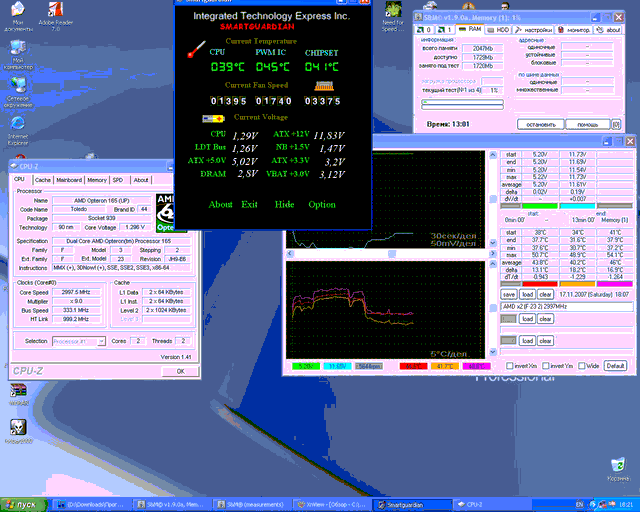This screenshot has height=512, width=640.
Task: Click down arrow of voltage graph vertical scrollbar
Action: 493,243
